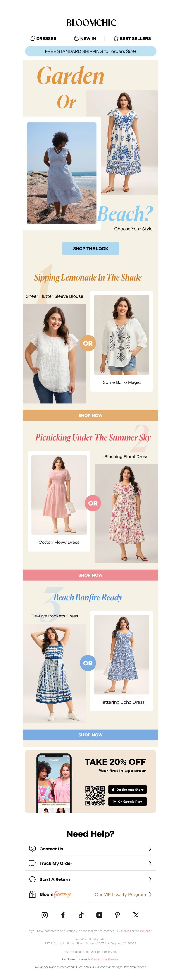Click the free standard shipping banner
The height and width of the screenshot is (980, 181).
click(90, 51)
